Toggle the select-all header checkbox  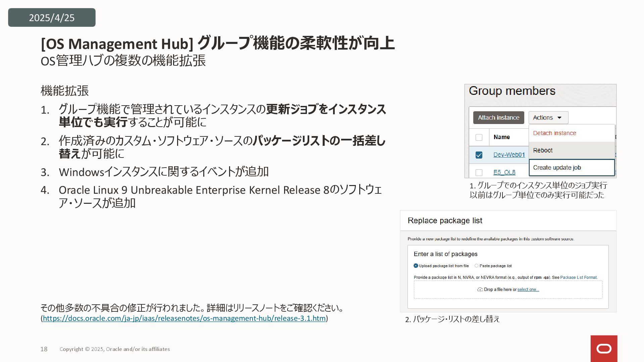point(479,137)
